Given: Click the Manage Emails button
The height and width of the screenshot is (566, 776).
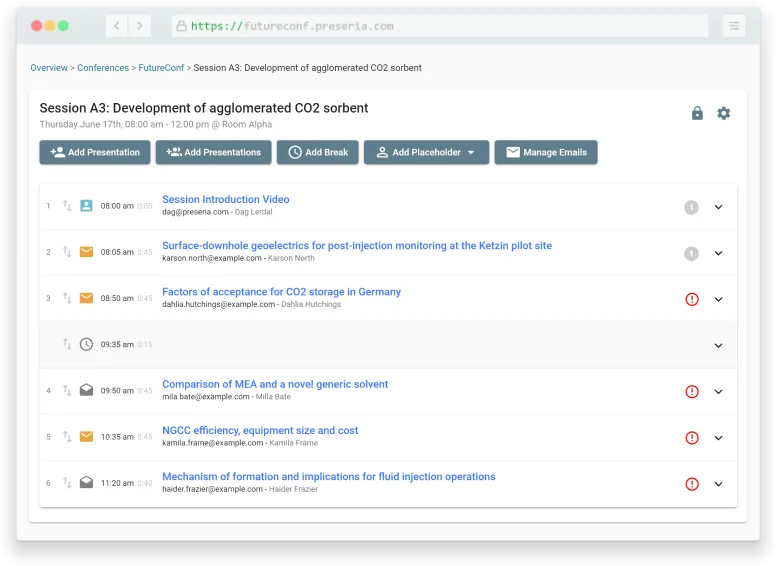Looking at the screenshot, I should 546,152.
